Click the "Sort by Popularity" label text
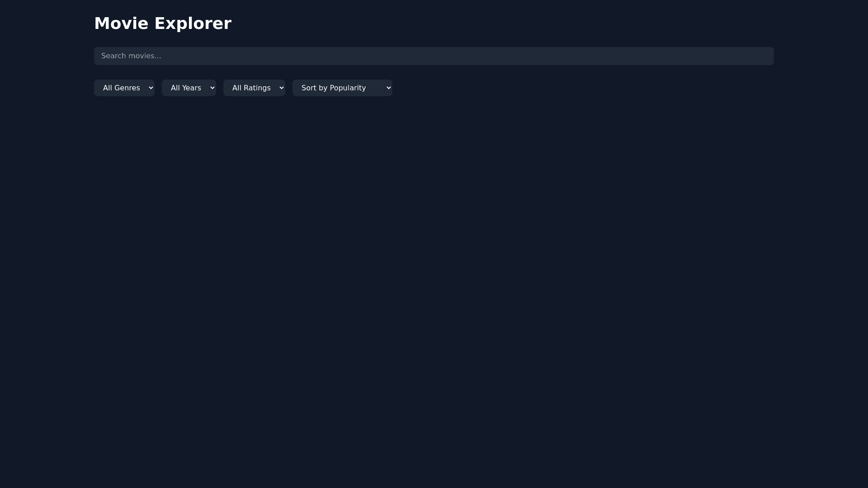Viewport: 868px width, 488px height. [x=334, y=88]
